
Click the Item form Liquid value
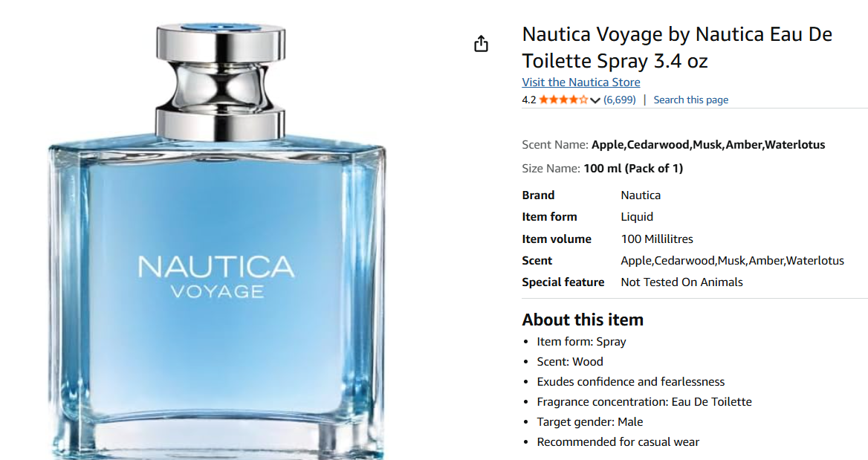pyautogui.click(x=637, y=216)
